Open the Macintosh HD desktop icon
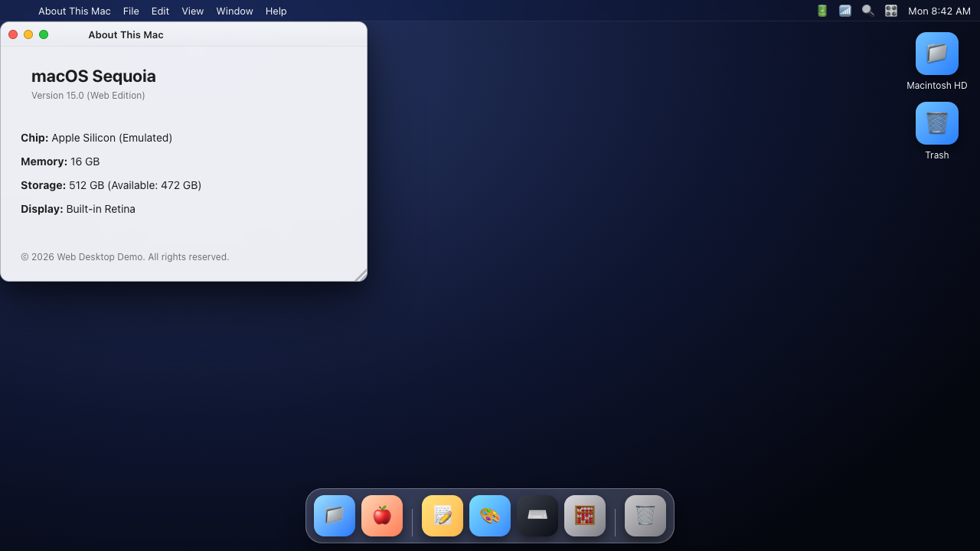Image resolution: width=980 pixels, height=551 pixels. click(x=937, y=62)
